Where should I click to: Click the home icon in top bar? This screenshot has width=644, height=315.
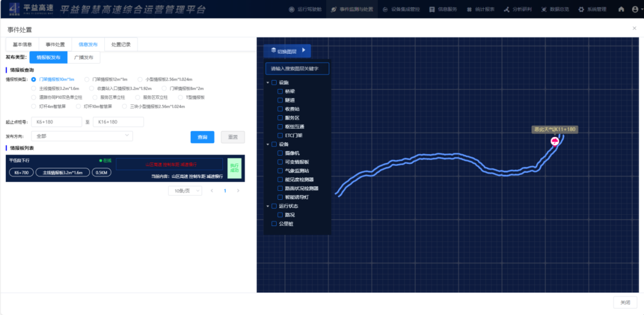[621, 10]
